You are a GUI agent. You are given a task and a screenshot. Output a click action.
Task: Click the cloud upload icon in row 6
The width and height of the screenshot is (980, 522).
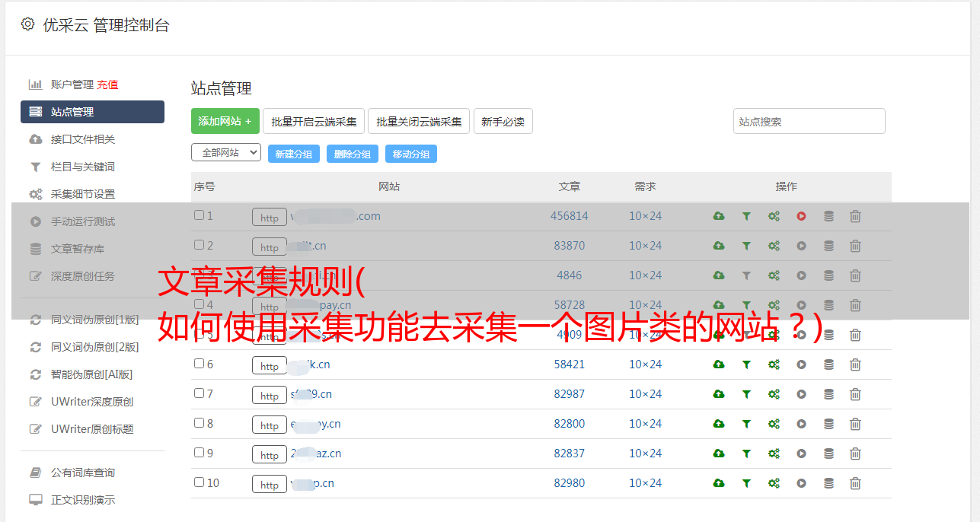(x=719, y=364)
